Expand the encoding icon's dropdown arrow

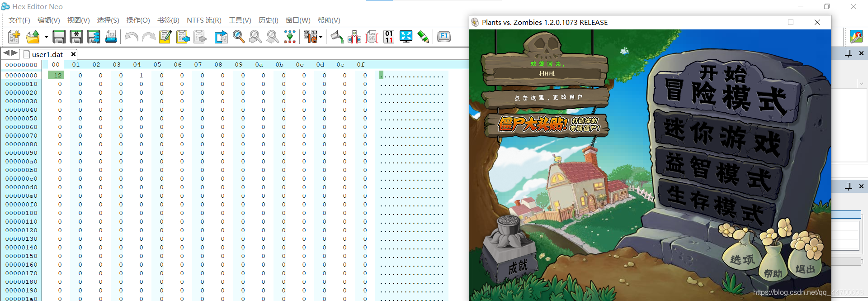(x=321, y=37)
